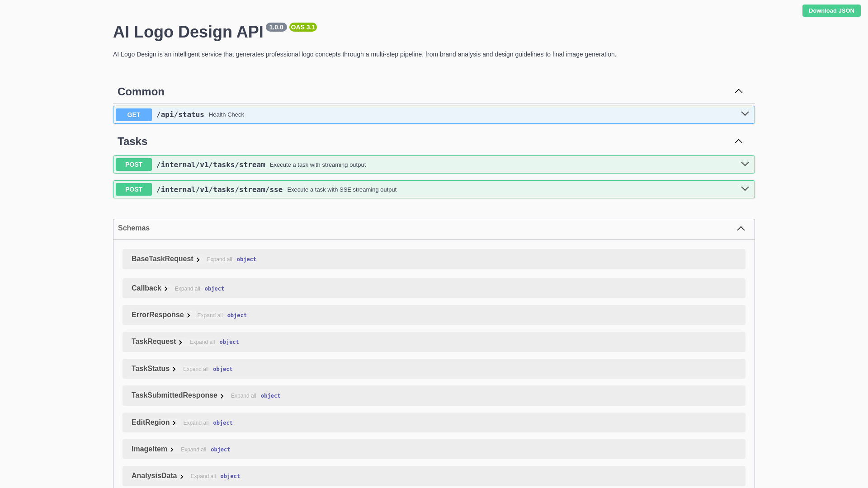Screen dimensions: 868x488
Task: Click Expand all for ImageItem
Action: tap(193, 450)
